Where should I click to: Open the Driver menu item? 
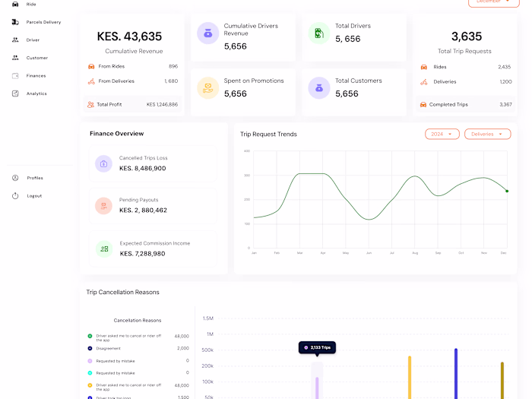33,40
